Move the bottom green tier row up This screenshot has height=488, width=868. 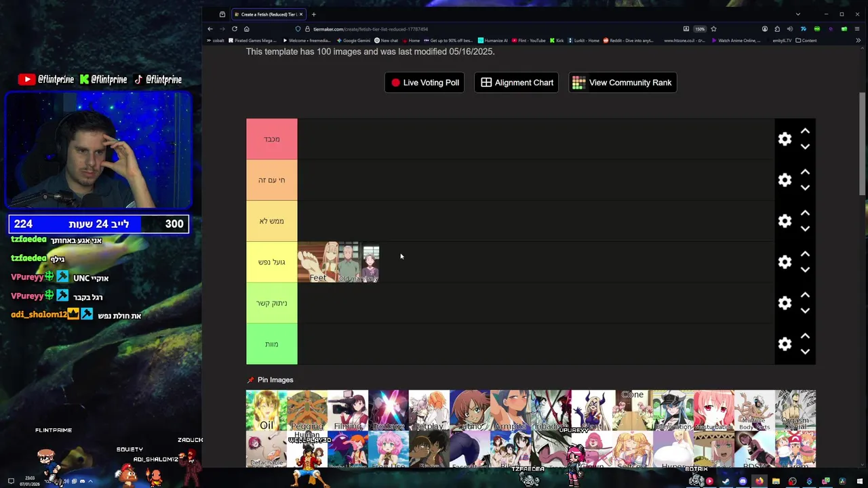[x=805, y=336]
